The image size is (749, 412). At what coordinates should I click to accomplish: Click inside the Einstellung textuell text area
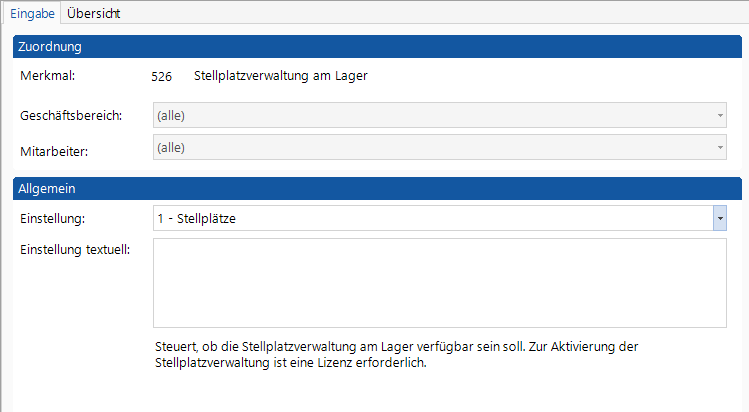439,283
